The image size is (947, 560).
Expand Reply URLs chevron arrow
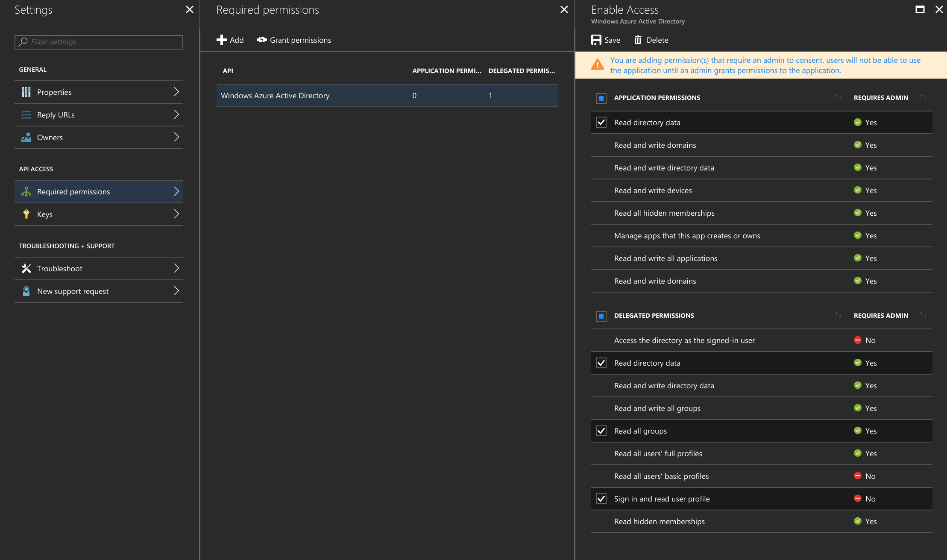(176, 114)
